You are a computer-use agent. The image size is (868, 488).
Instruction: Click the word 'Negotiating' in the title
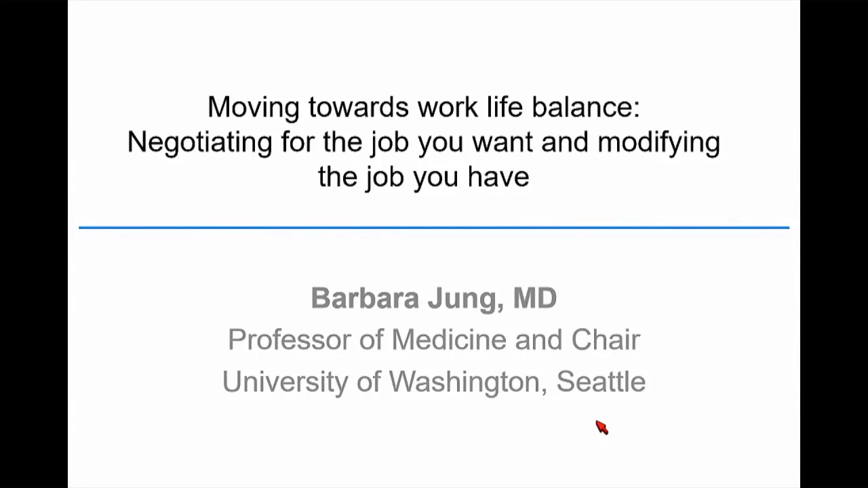coord(200,142)
